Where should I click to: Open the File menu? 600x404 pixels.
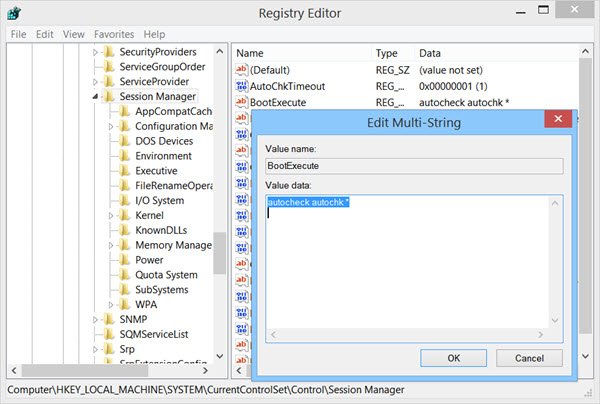(18, 34)
